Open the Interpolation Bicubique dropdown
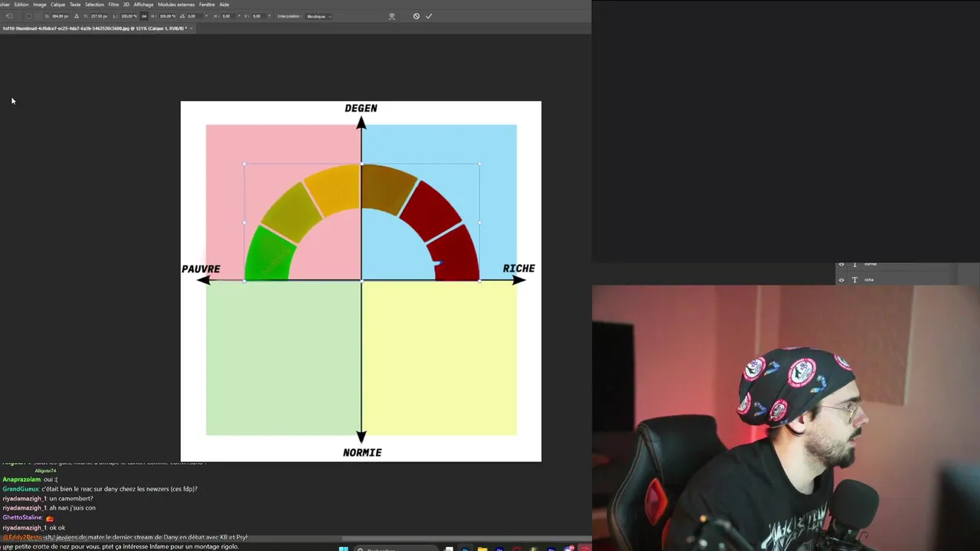Screen dimensions: 980x551 point(318,16)
